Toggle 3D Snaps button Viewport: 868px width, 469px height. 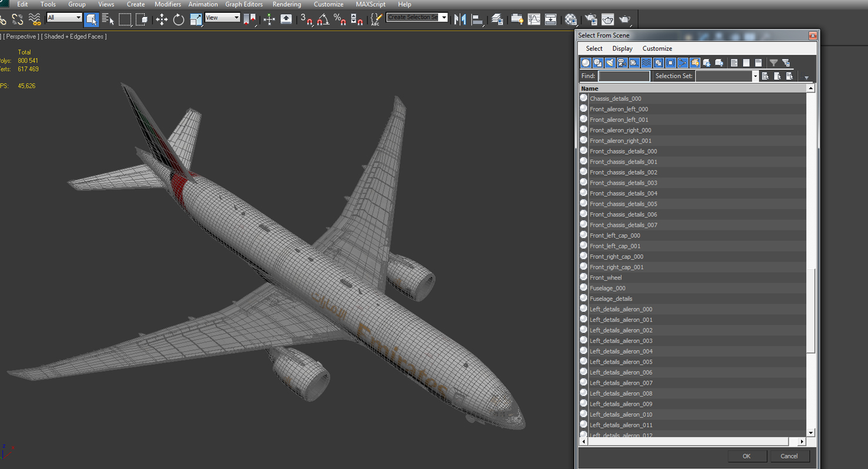(x=307, y=19)
